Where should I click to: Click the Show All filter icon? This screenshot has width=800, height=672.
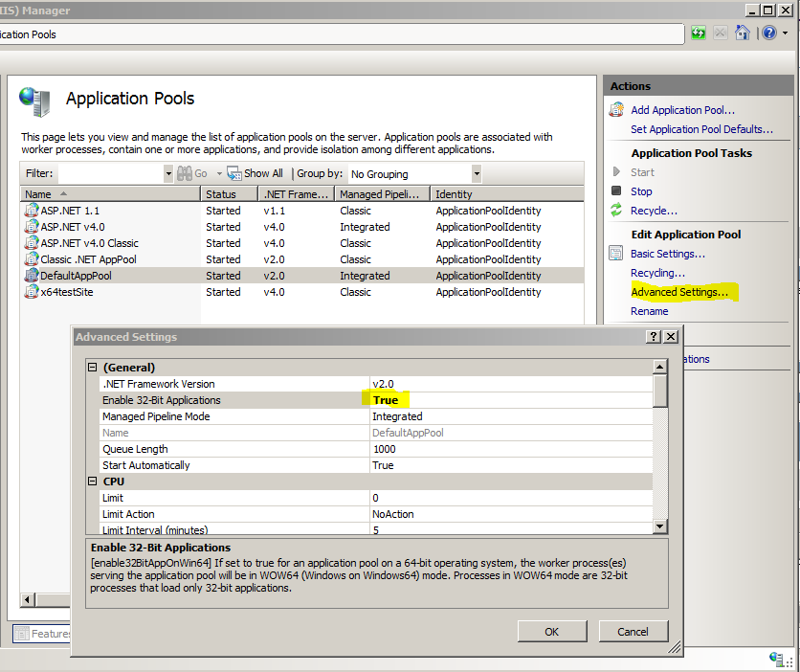coord(234,174)
